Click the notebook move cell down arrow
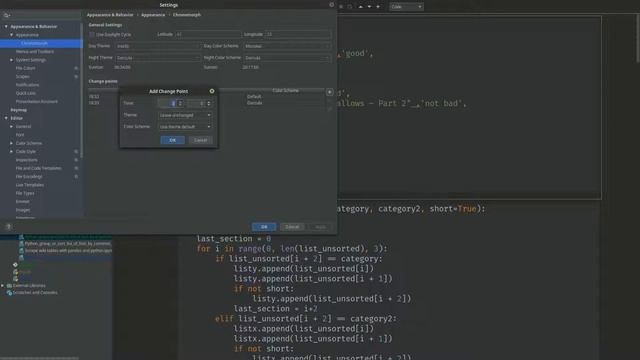 point(369,7)
